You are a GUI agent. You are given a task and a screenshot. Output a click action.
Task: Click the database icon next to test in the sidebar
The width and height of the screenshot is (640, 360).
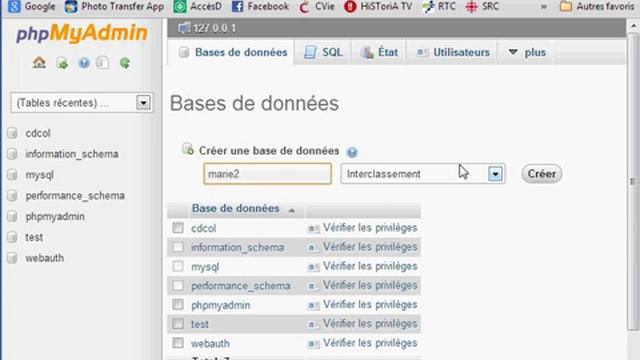coord(13,237)
